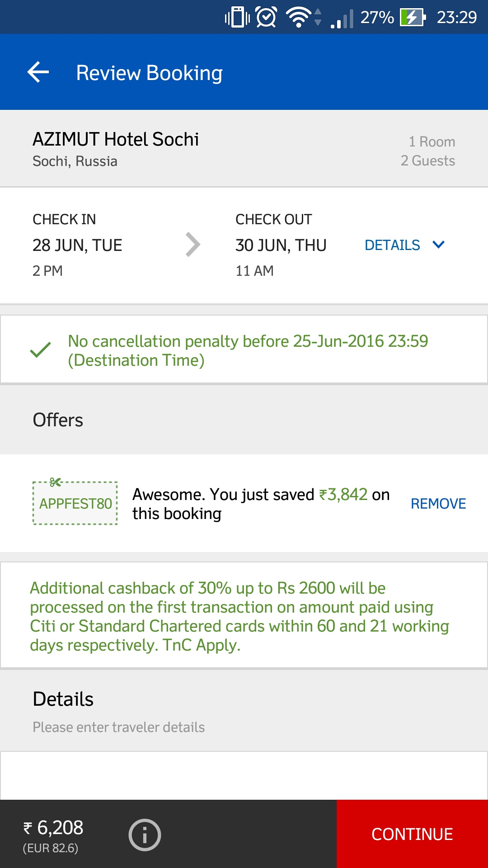Tap the APPFEST80 coupon code badge
Viewport: 488px width, 868px height.
click(x=75, y=503)
